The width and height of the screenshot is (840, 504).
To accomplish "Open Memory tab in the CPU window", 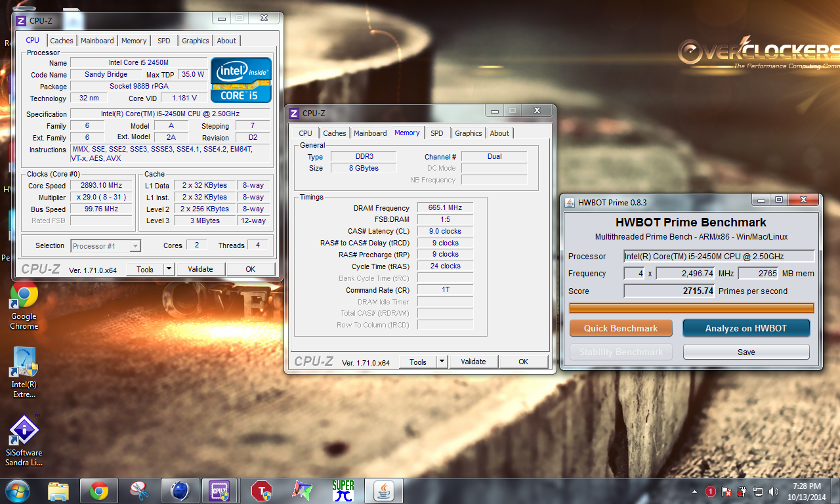I will (x=134, y=41).
